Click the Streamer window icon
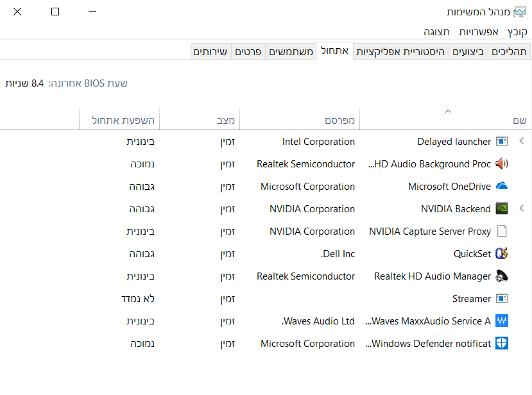This screenshot has height=395, width=532. pyautogui.click(x=502, y=299)
